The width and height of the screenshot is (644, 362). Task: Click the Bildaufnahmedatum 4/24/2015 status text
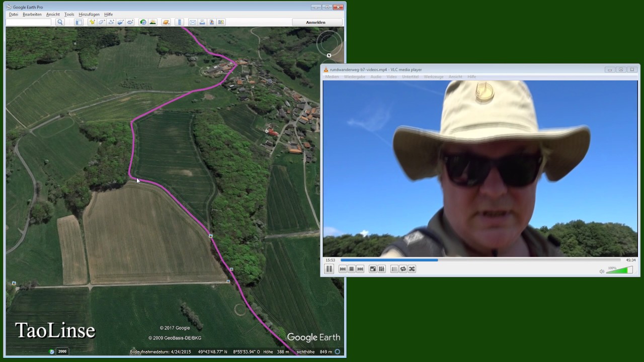pos(160,352)
